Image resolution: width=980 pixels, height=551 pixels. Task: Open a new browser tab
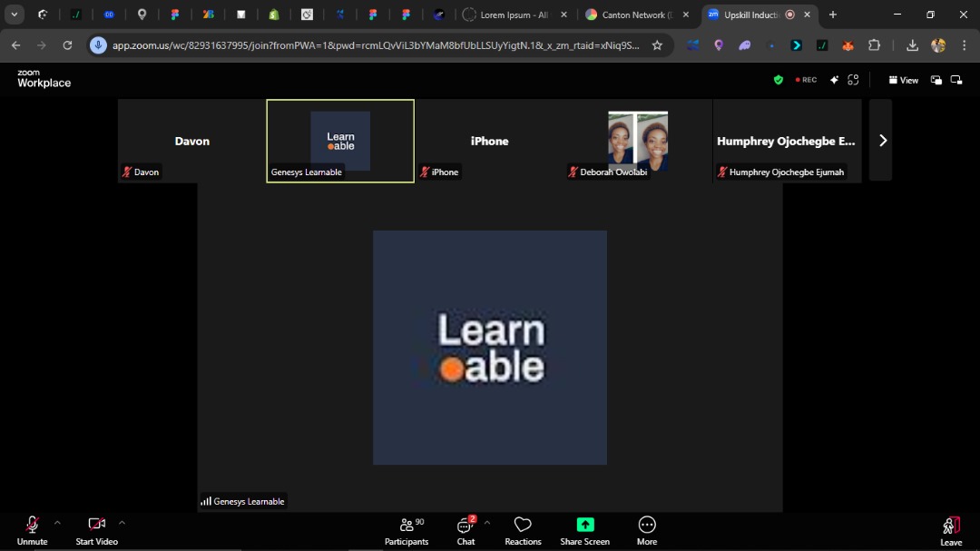[x=832, y=15]
